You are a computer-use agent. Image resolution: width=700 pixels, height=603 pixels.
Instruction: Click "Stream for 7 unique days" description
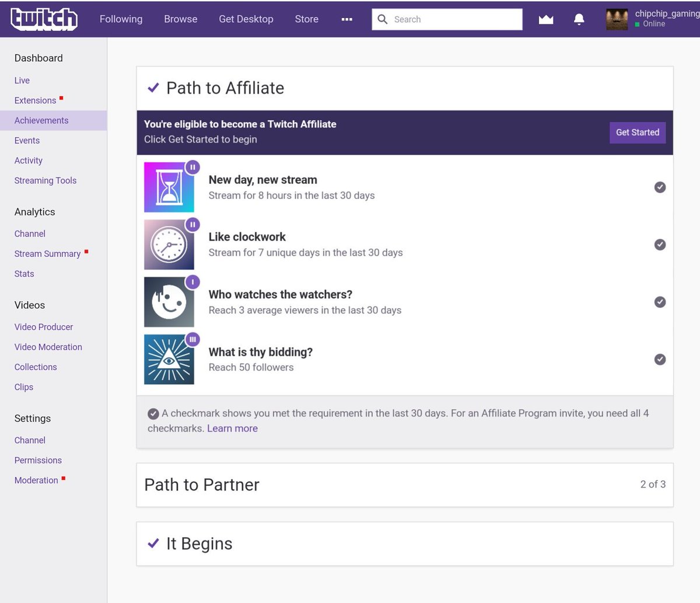click(x=306, y=253)
